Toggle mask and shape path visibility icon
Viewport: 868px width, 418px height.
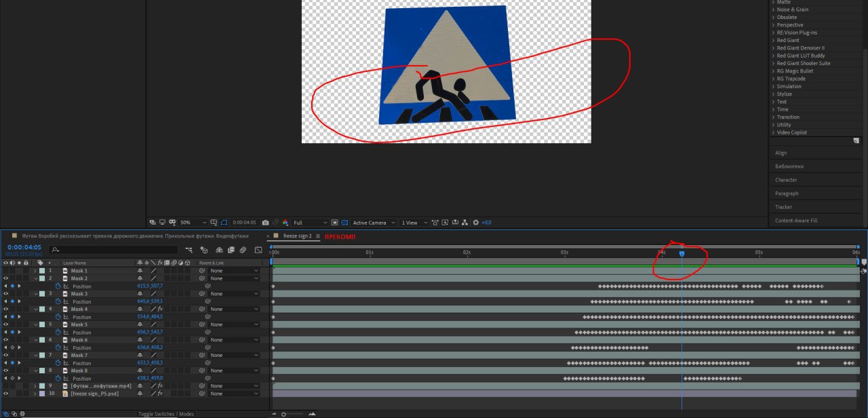tap(223, 223)
